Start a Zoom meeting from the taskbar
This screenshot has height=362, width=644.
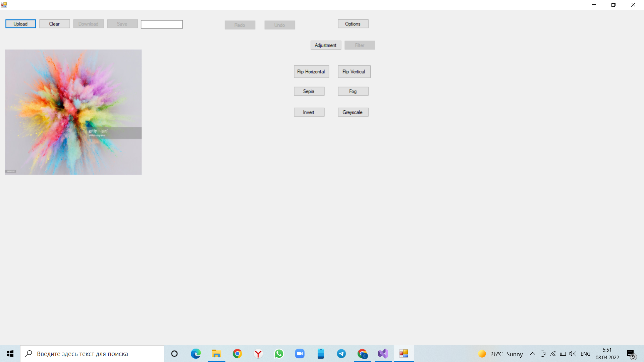click(x=300, y=354)
